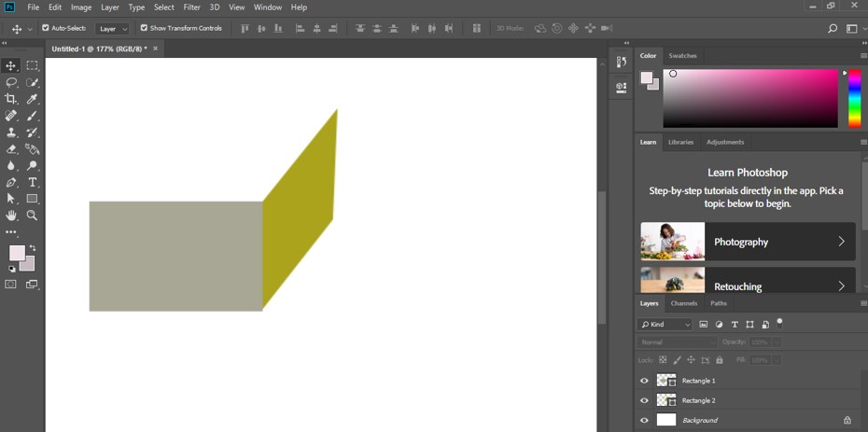Viewport: 868px width, 432px height.
Task: Switch to the Adjustments tab
Action: (725, 142)
